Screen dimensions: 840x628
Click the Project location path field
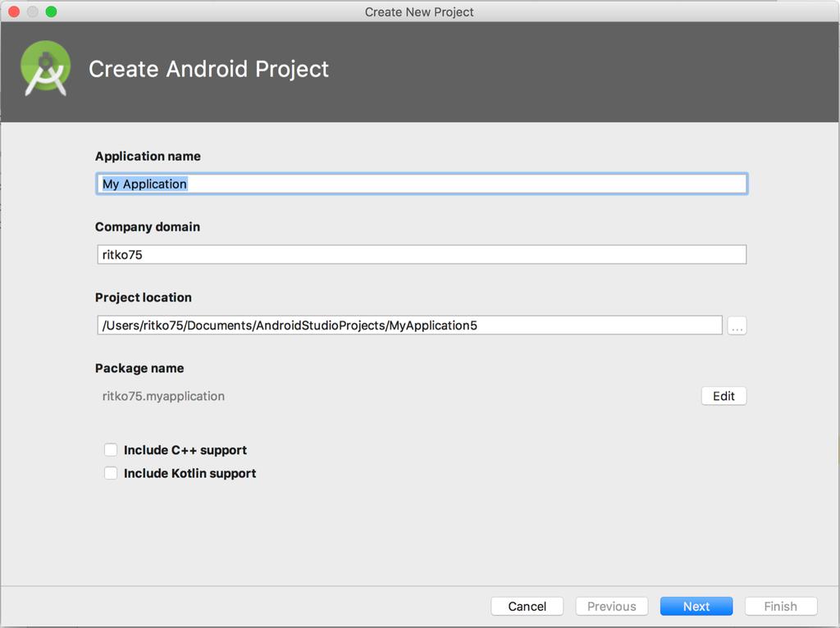(410, 325)
